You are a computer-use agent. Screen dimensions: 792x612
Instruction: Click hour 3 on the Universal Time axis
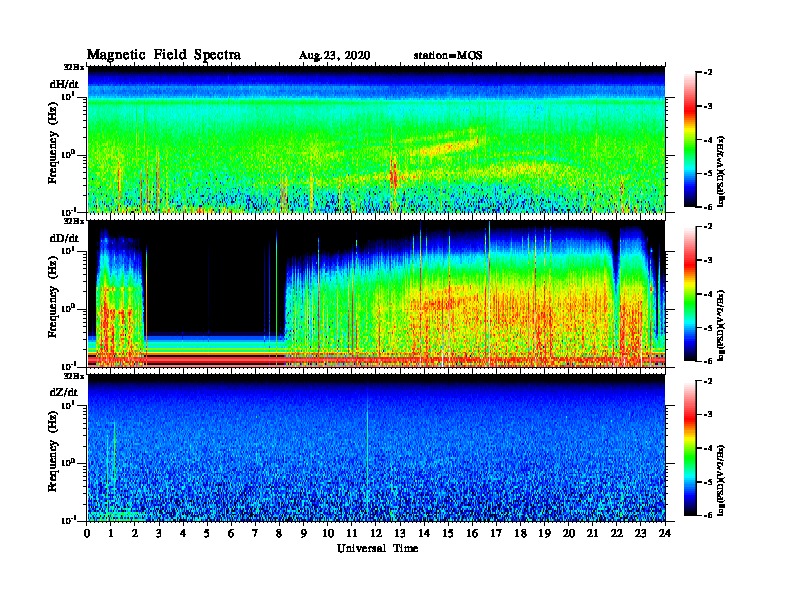(x=159, y=533)
